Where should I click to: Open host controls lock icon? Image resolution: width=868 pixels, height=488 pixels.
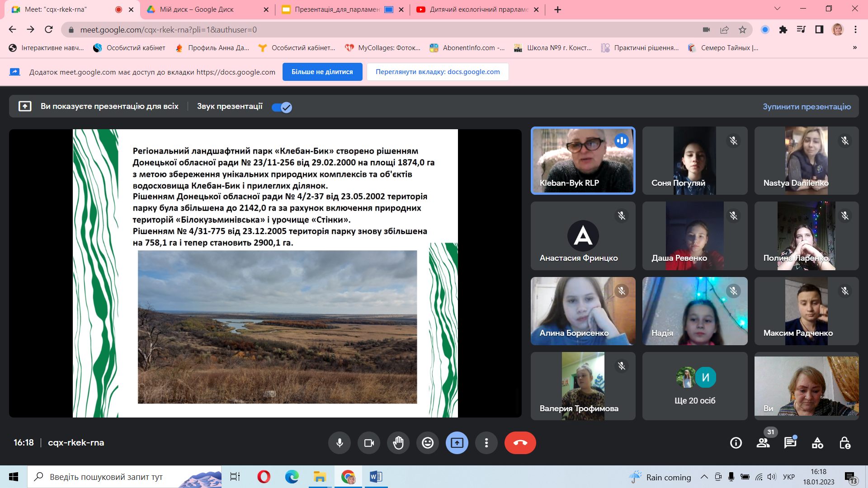point(844,443)
